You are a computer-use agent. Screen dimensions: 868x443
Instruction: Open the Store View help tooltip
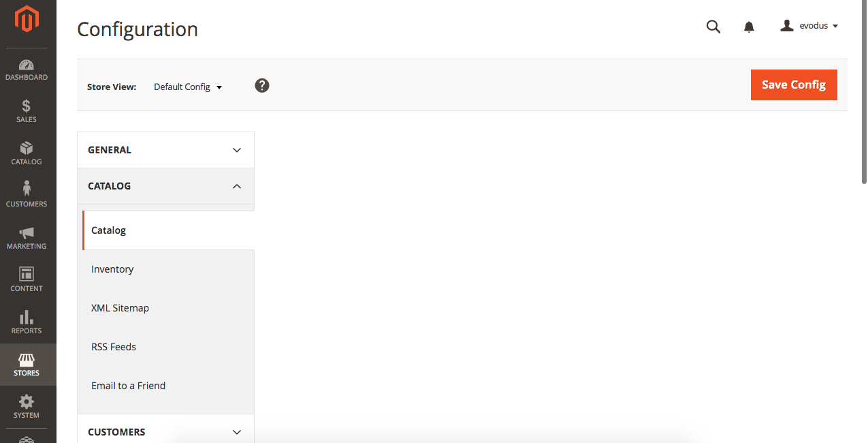tap(262, 86)
